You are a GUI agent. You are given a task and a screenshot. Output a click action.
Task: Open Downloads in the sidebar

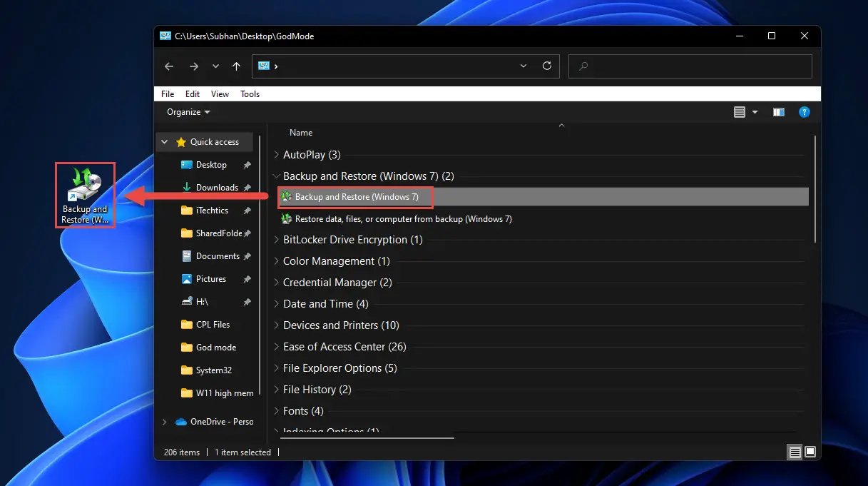point(216,188)
